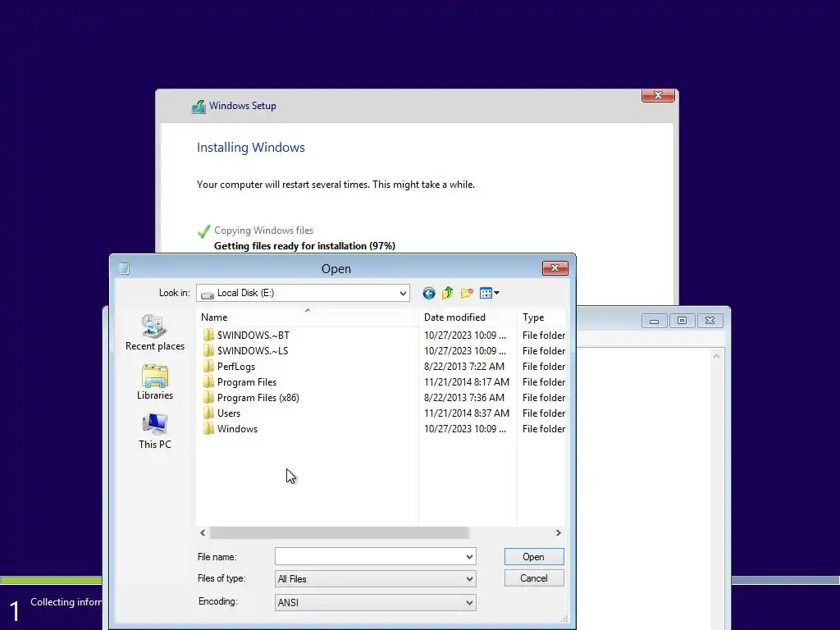Click date '11/21/2014 8:17 AM' of Program Files
Image resolution: width=840 pixels, height=630 pixels.
[467, 382]
